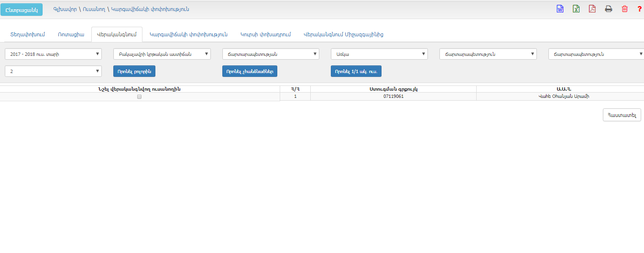Expand the Բակալավրի կրթական աստիճան dropdown
The height and width of the screenshot is (253, 644).
[162, 54]
